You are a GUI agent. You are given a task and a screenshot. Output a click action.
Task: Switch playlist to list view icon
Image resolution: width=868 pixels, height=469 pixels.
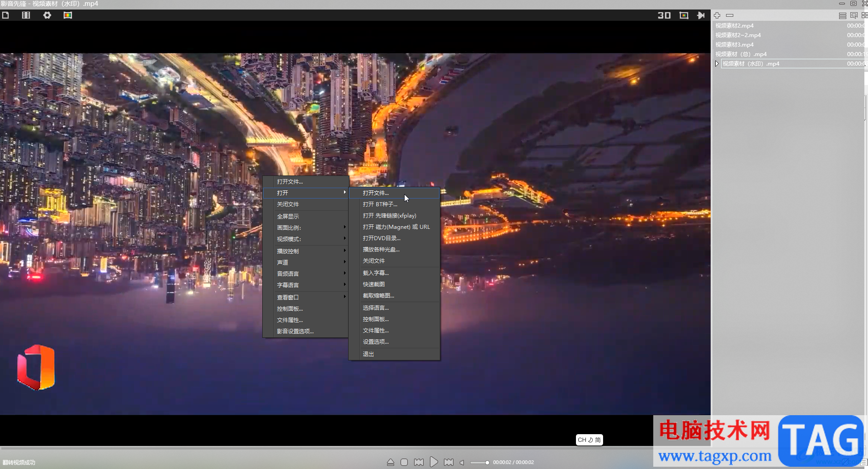click(x=843, y=15)
